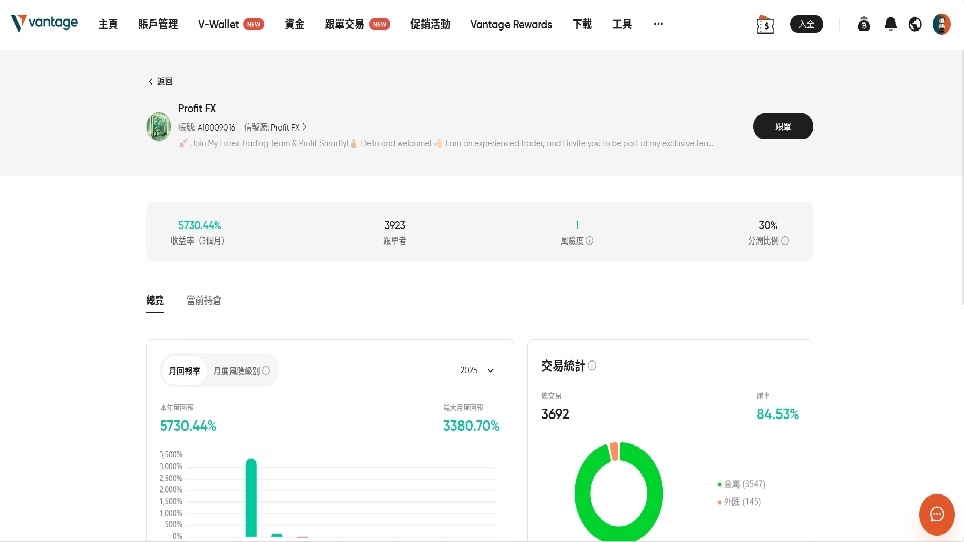
Task: Click the 3380.70% max monthly return
Action: 471,426
